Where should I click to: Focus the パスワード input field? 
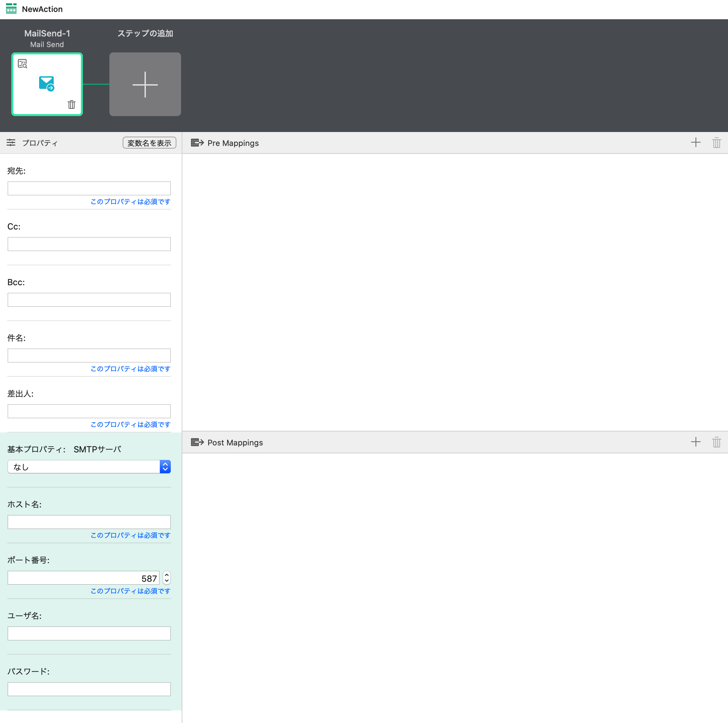click(x=89, y=689)
